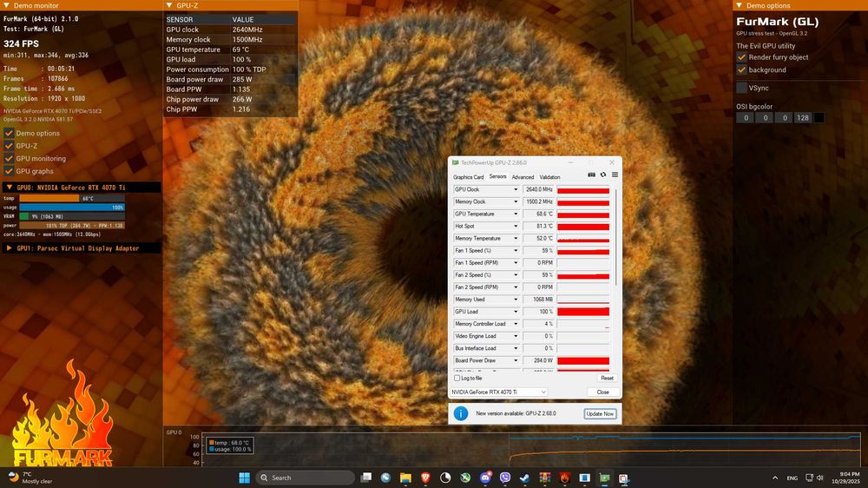
Task: Open the GPU selector combo box in GPU-Z
Action: (498, 392)
